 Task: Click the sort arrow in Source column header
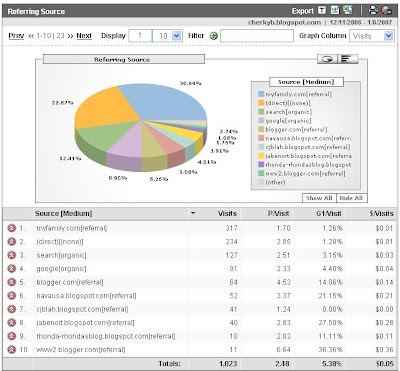[x=193, y=213]
